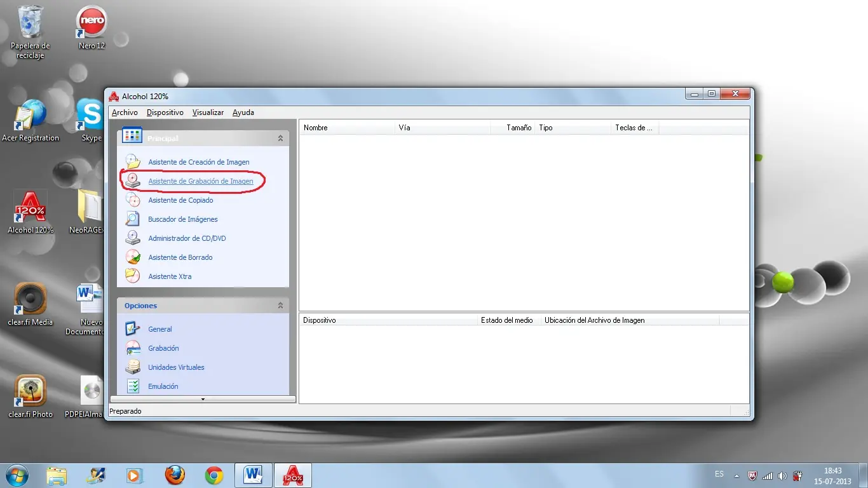
Task: Sort image list by Vía column
Action: click(x=443, y=128)
